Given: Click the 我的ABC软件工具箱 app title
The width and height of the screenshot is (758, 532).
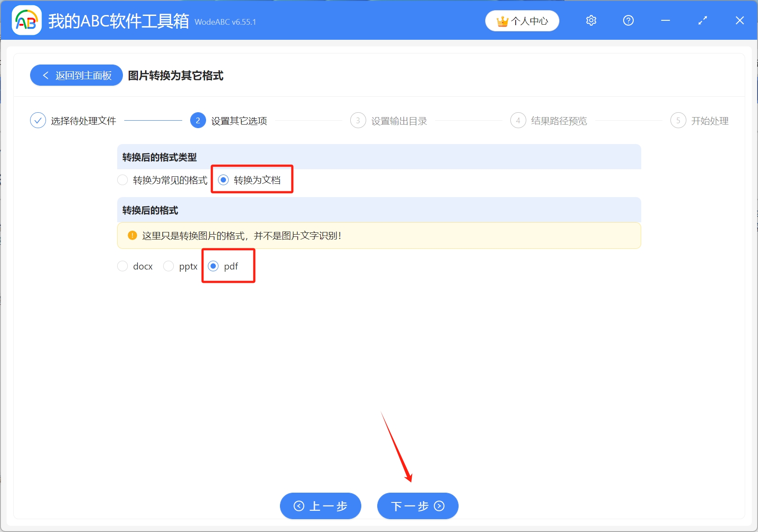Looking at the screenshot, I should 119,21.
